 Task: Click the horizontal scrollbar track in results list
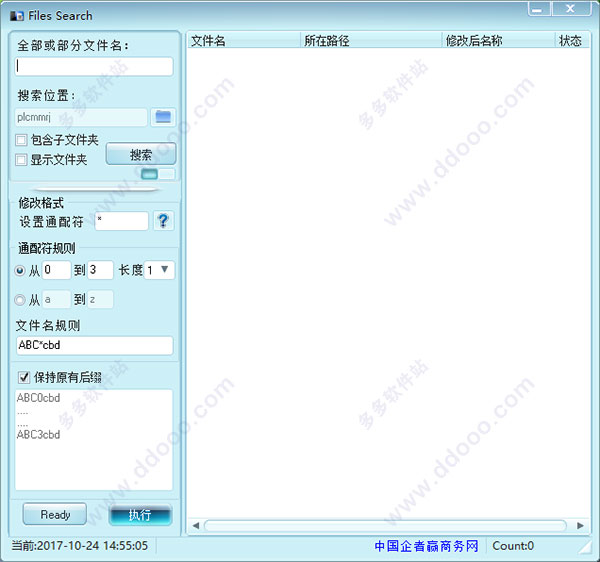point(385,526)
